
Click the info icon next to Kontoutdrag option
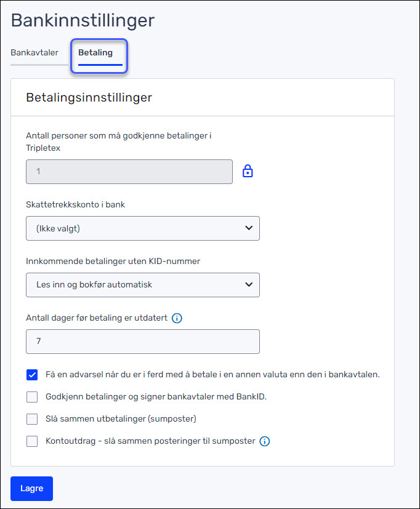[264, 441]
